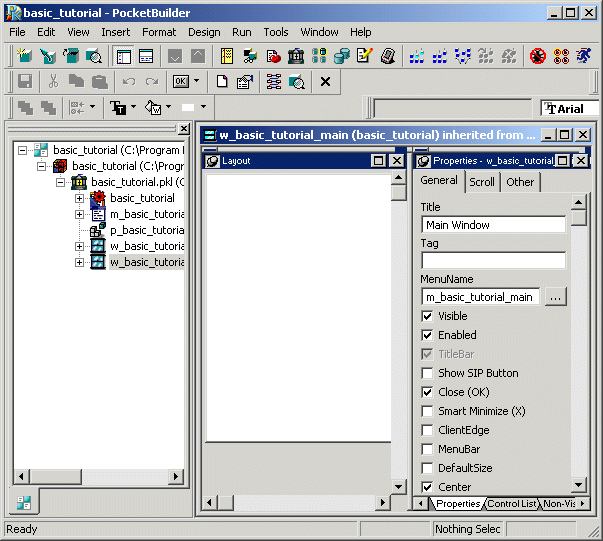Open the OK control dropdown arrow
This screenshot has height=541, width=603.
click(x=197, y=81)
